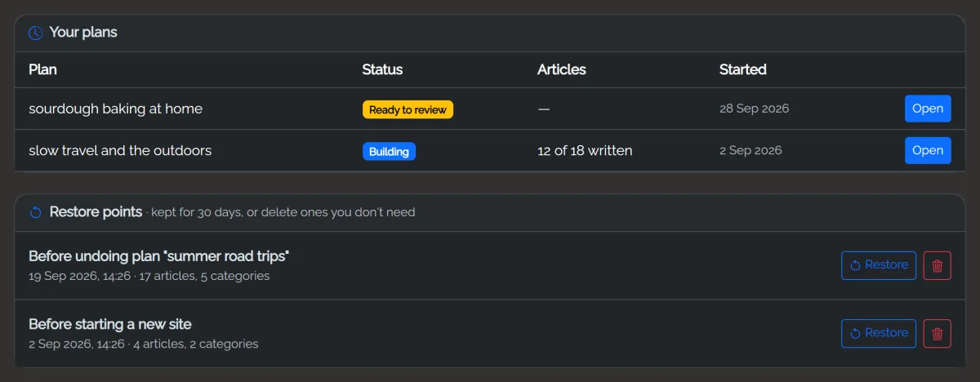Open the sourdough baking at home plan
980x382 pixels.
tap(928, 109)
